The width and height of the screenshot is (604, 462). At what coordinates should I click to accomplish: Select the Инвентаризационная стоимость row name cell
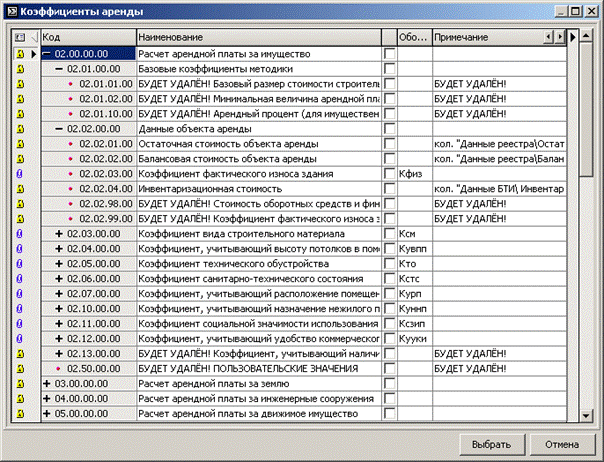pyautogui.click(x=258, y=188)
